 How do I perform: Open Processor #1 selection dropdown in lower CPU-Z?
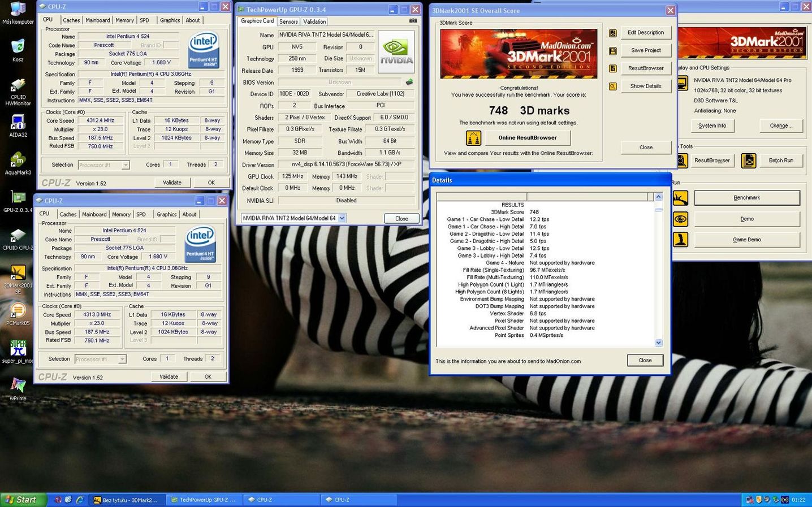click(122, 359)
